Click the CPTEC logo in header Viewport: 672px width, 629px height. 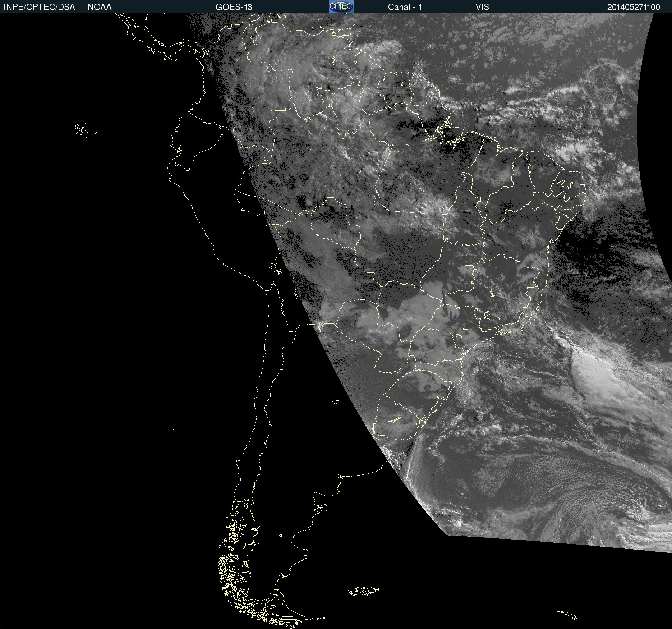pos(341,6)
